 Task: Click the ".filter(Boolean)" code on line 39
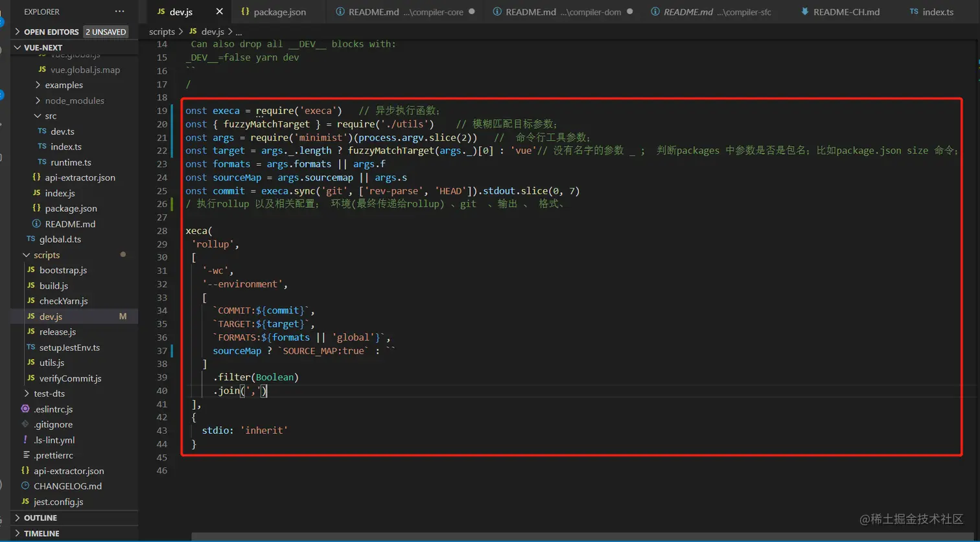[x=255, y=378]
